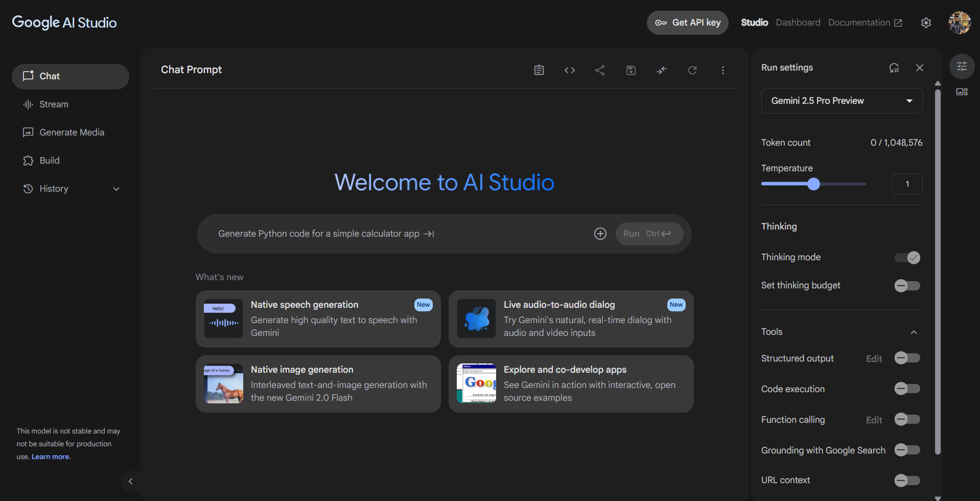Open the Native speech generation card title
Screen dimensions: 980x501
305,305
